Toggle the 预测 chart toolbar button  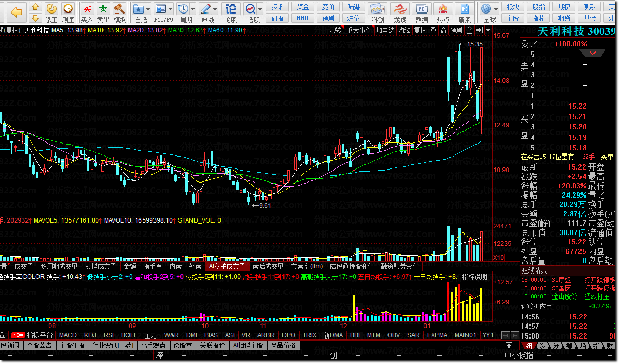(456, 31)
